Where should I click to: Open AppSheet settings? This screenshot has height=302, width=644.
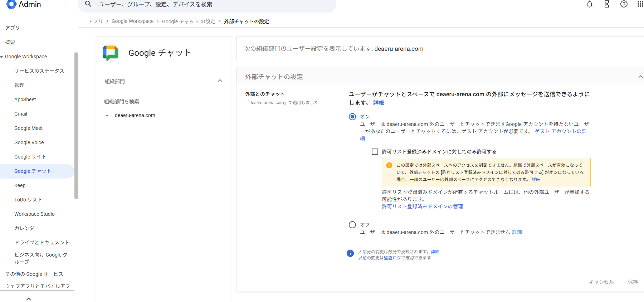(x=25, y=99)
